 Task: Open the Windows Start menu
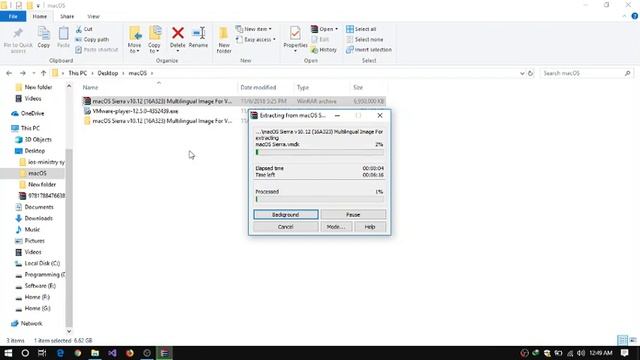tap(8, 353)
